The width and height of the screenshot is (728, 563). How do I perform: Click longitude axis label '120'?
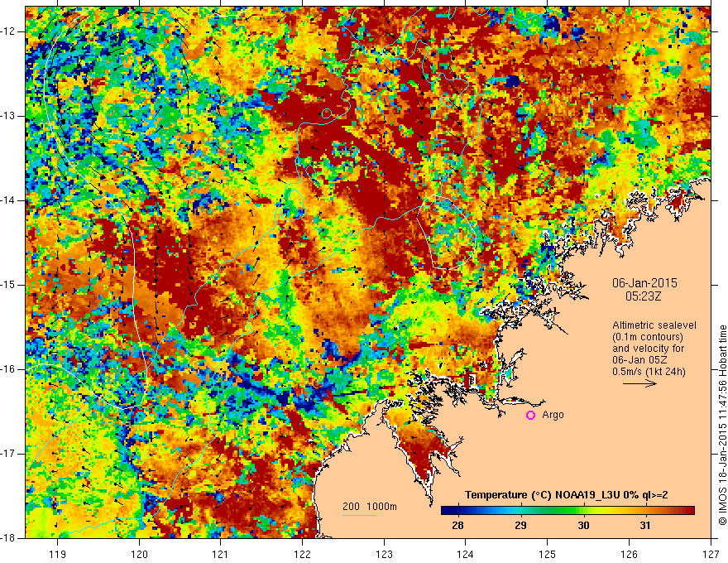click(139, 554)
